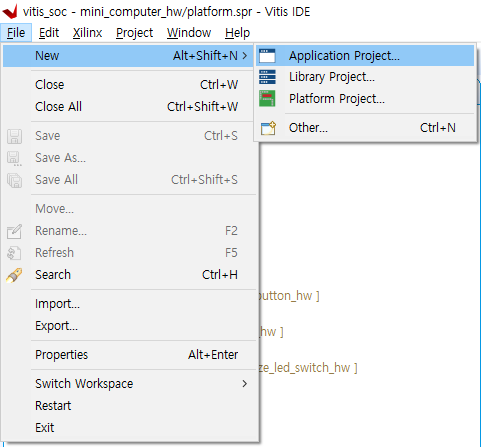Expand the New submenu entry
Image resolution: width=481 pixels, height=447 pixels.
tap(128, 56)
